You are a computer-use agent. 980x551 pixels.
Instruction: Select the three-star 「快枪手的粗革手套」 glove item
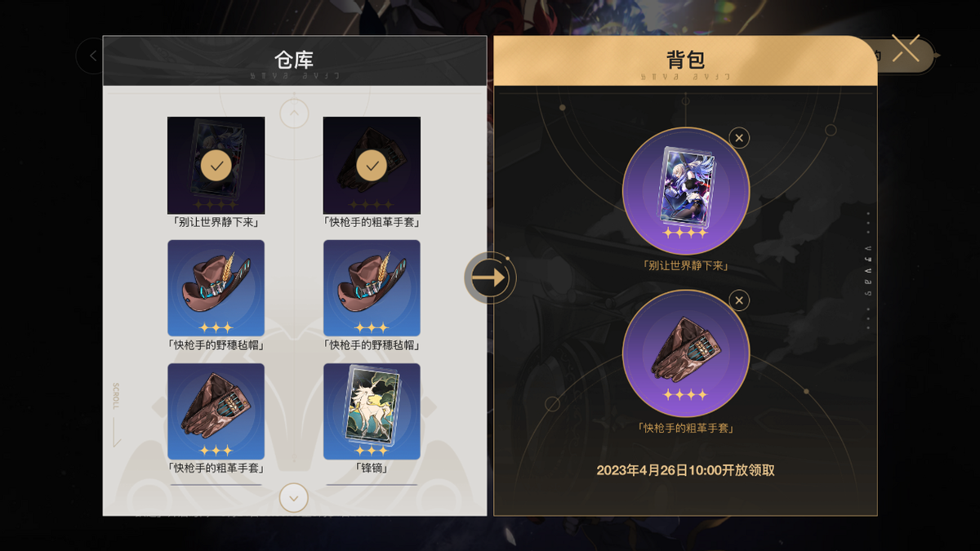pos(216,411)
